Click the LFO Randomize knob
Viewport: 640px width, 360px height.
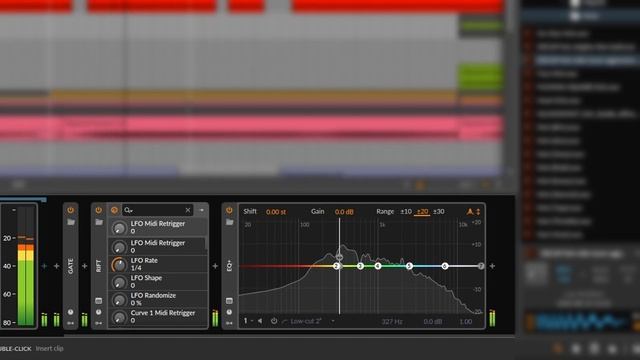[x=119, y=300]
